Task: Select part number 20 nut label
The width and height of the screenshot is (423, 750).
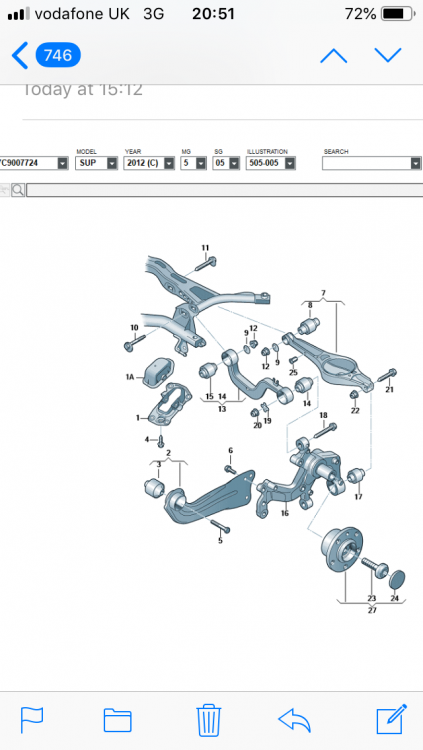Action: [257, 425]
